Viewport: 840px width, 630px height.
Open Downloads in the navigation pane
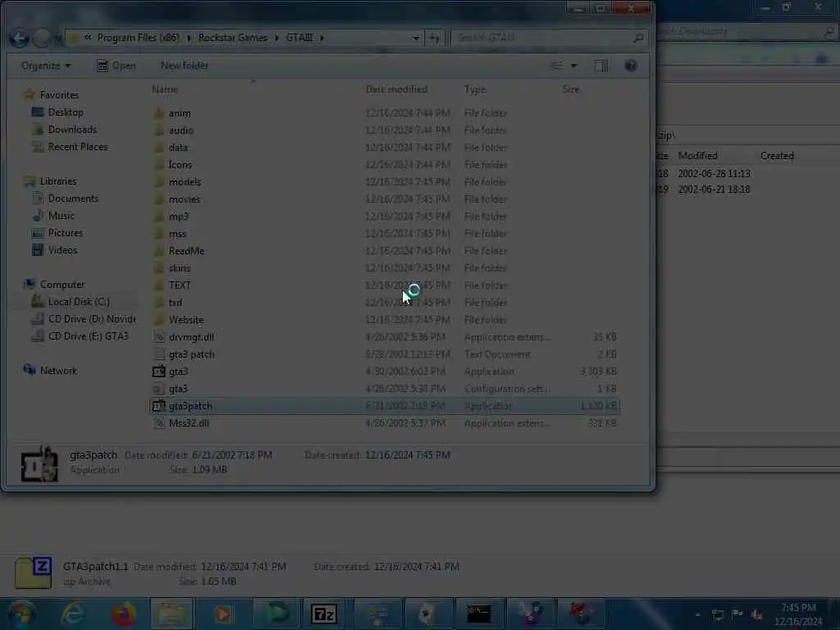point(72,129)
